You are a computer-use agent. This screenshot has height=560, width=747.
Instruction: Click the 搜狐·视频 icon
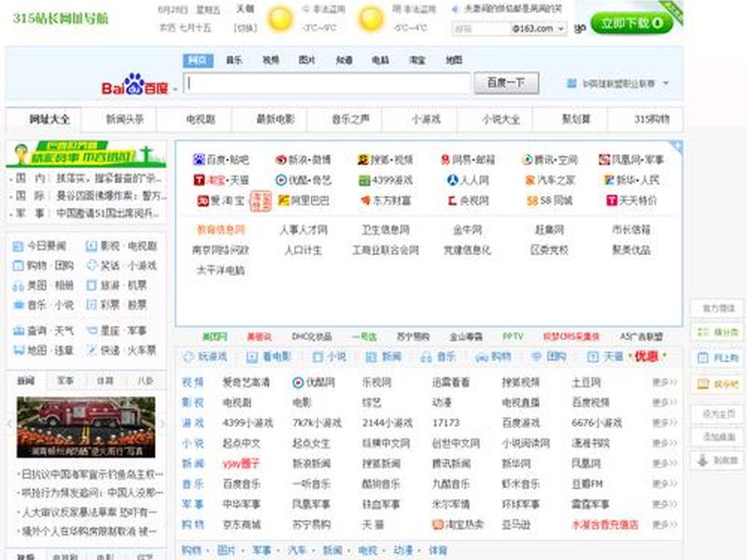point(363,160)
